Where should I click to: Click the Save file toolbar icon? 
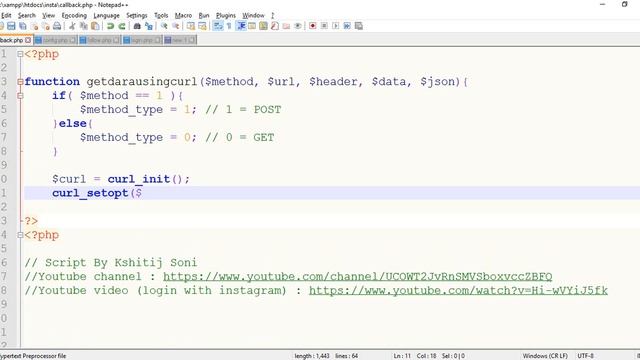(x=11, y=26)
